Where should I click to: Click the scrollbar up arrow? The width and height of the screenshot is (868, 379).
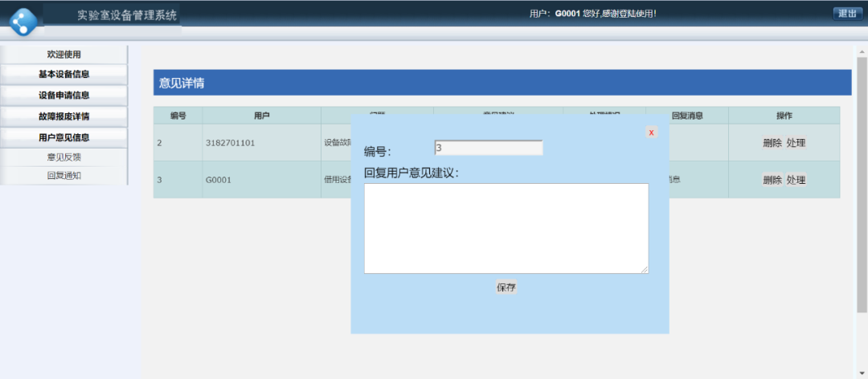(x=862, y=51)
